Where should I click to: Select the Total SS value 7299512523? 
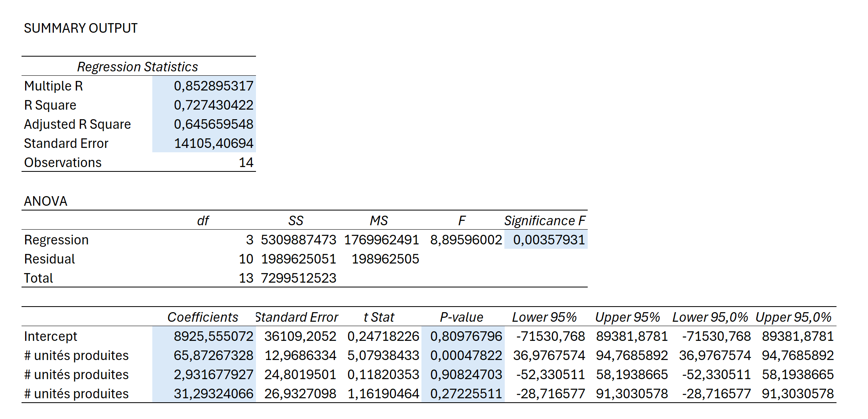click(x=298, y=278)
